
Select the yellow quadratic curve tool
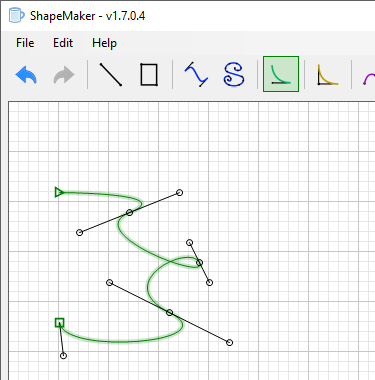(x=327, y=74)
